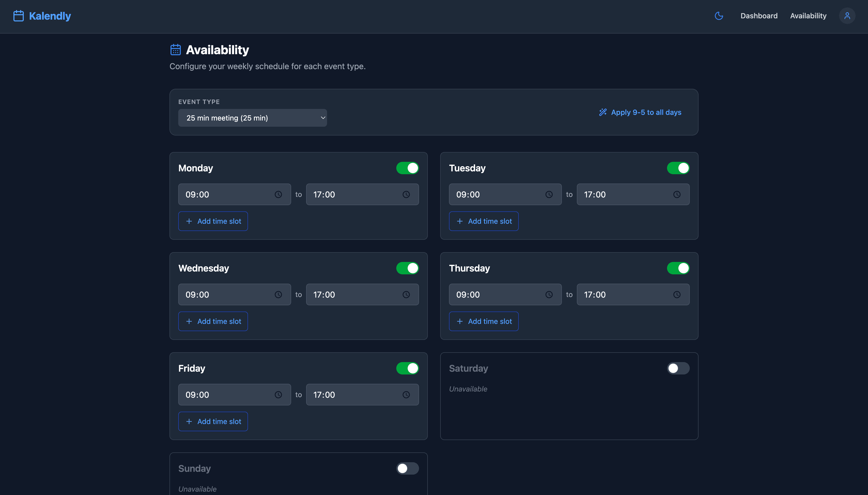Image resolution: width=868 pixels, height=495 pixels.
Task: Enable Sunday availability
Action: [x=407, y=468]
